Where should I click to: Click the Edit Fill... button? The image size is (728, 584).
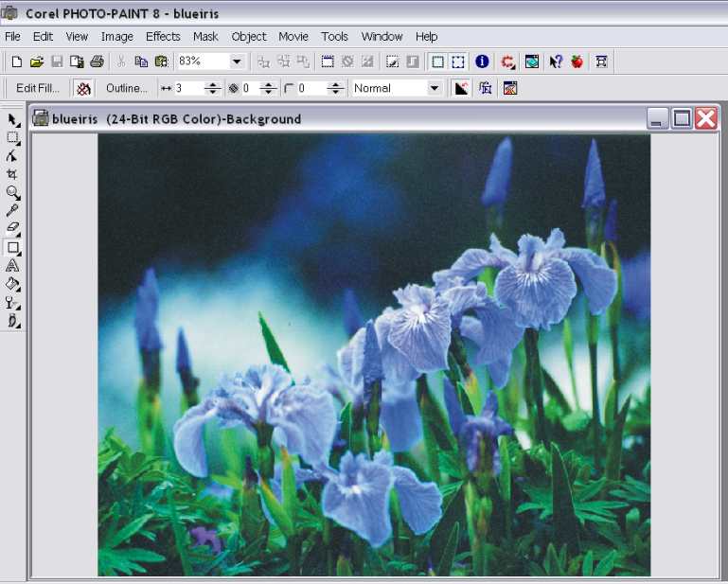click(x=38, y=88)
